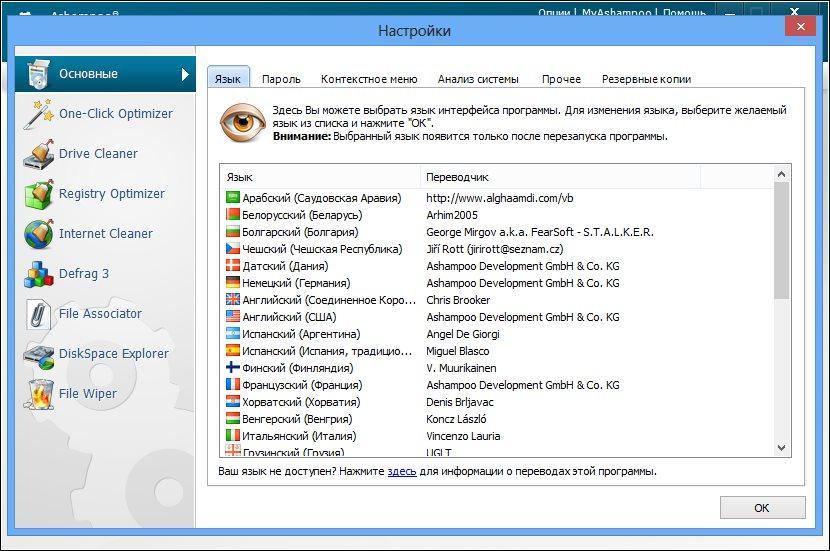Click the Germany flag icon
This screenshot has width=830, height=551.
[233, 283]
